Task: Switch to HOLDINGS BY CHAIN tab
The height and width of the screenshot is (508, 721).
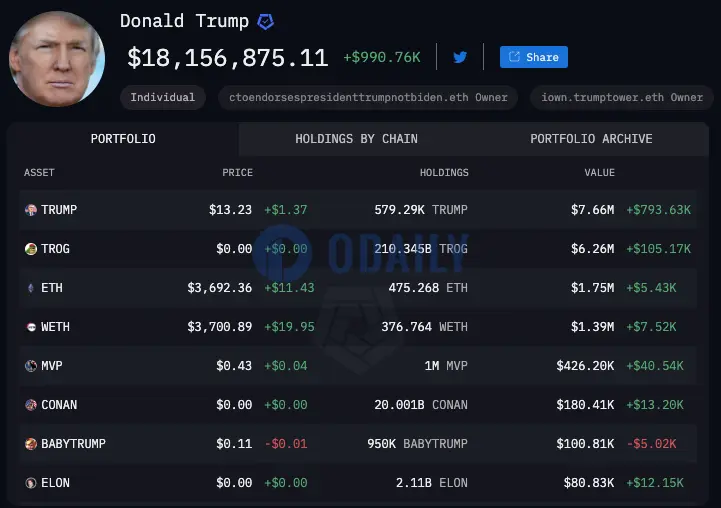Action: 356,139
